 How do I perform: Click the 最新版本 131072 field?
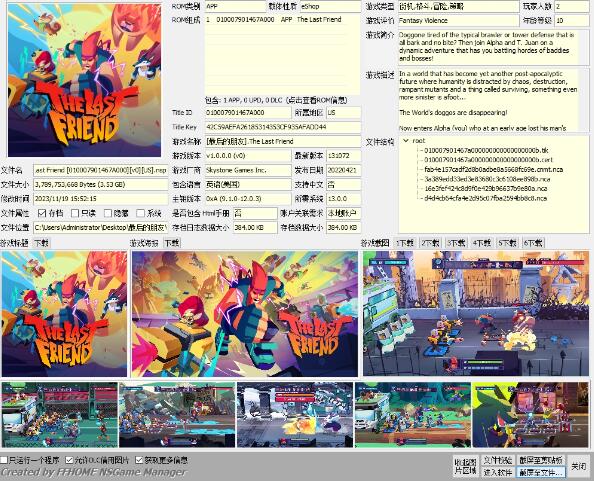[343, 156]
